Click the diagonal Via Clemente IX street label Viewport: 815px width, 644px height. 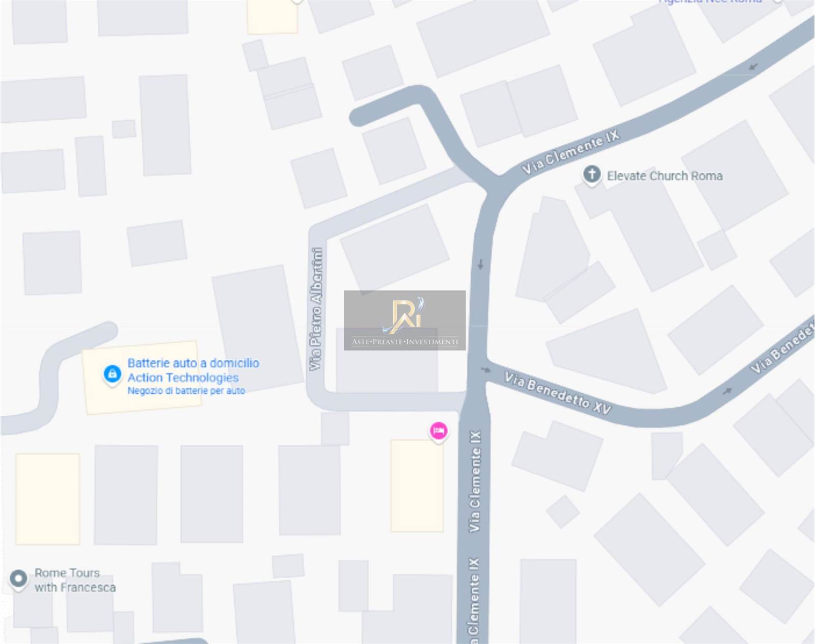tap(570, 152)
